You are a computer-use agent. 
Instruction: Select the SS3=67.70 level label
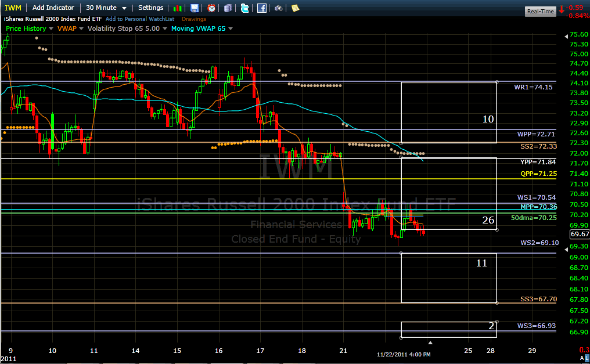tap(538, 300)
